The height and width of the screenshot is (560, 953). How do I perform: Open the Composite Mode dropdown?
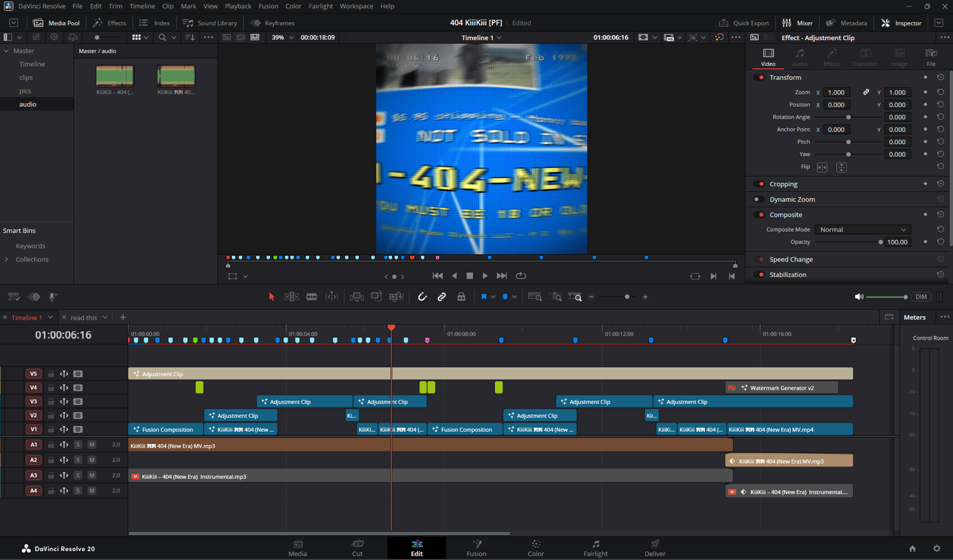(x=862, y=230)
